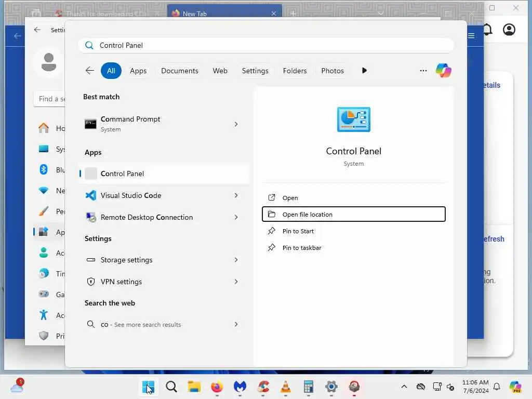Open the notification bell in system tray
The height and width of the screenshot is (399, 532).
[497, 387]
